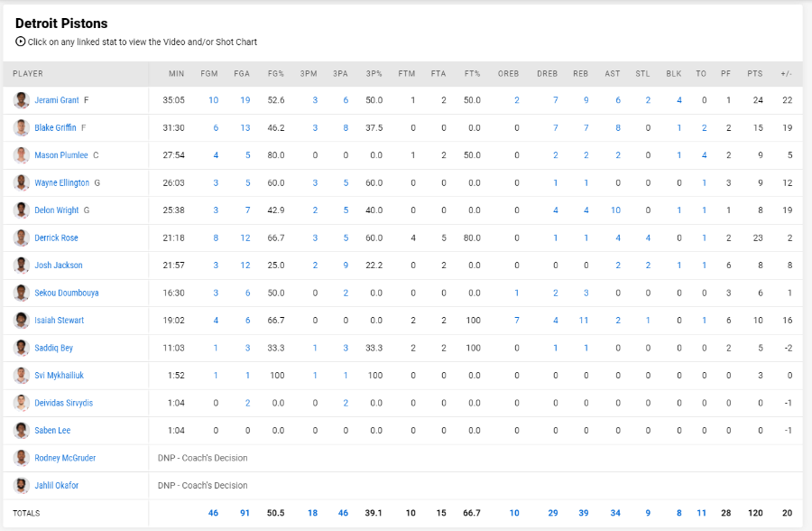The width and height of the screenshot is (812, 531).
Task: Click the play video icon near instructions
Action: (20, 42)
